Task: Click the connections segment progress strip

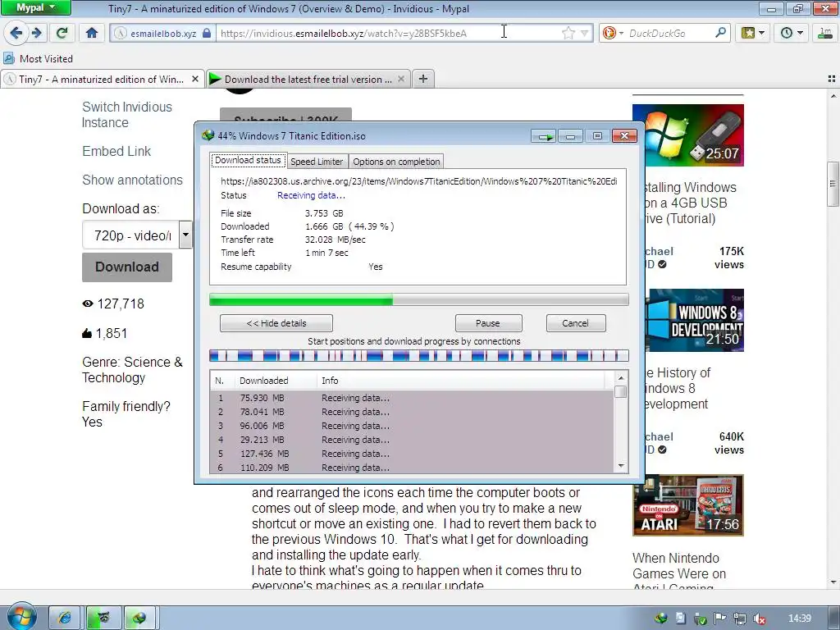Action: (419, 356)
